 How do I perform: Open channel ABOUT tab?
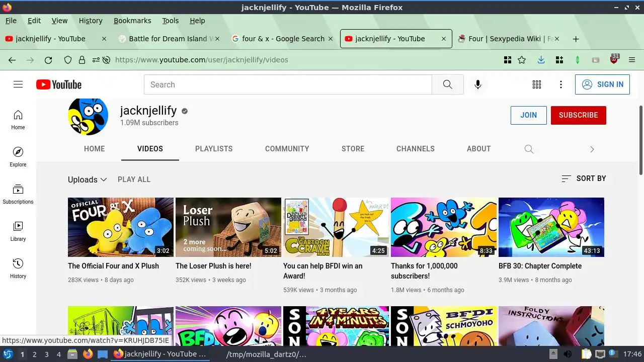pos(478,149)
